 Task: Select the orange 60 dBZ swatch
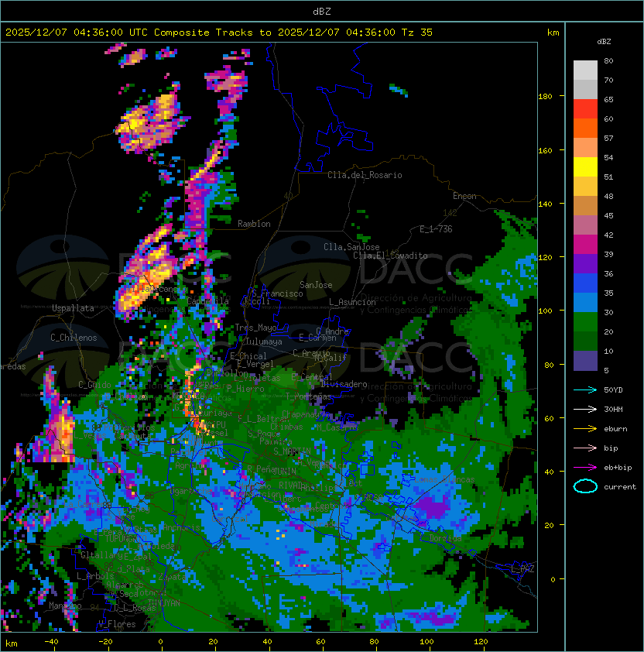click(x=585, y=128)
